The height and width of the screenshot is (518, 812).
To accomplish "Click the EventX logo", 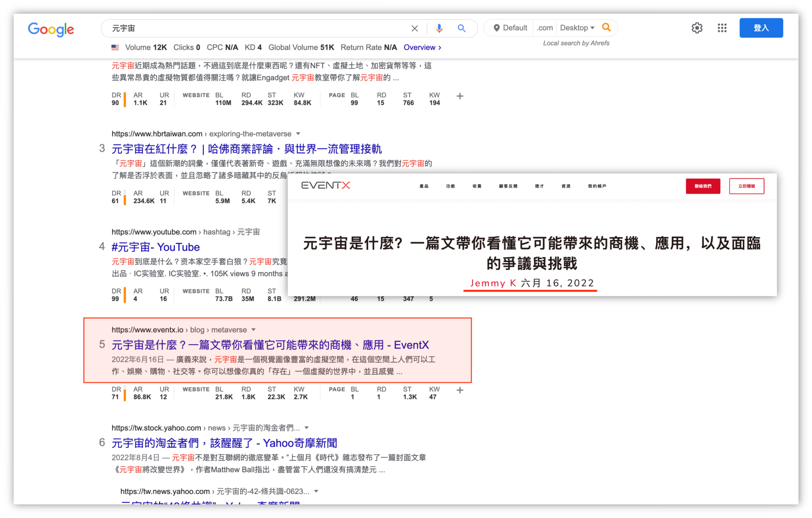I will (327, 185).
